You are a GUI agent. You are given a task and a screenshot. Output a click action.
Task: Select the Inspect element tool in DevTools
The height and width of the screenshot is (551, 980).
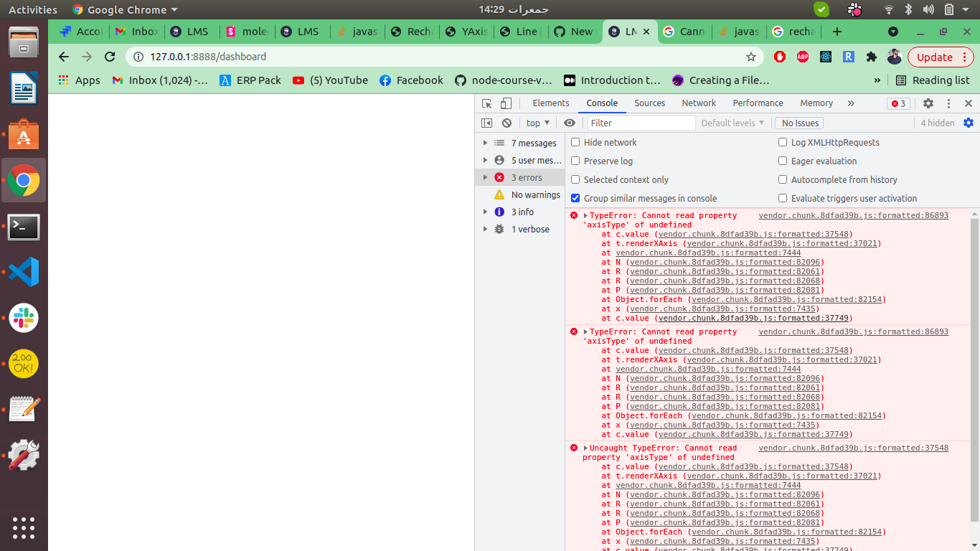(485, 103)
